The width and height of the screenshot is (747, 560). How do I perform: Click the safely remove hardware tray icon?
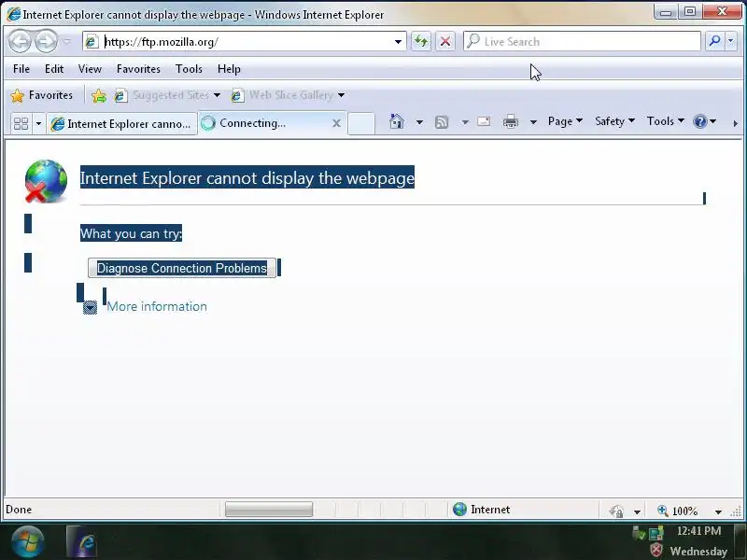[x=639, y=532]
